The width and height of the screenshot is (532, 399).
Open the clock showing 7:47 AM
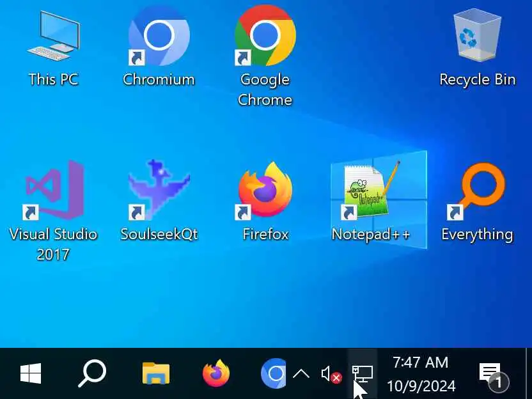[421, 374]
